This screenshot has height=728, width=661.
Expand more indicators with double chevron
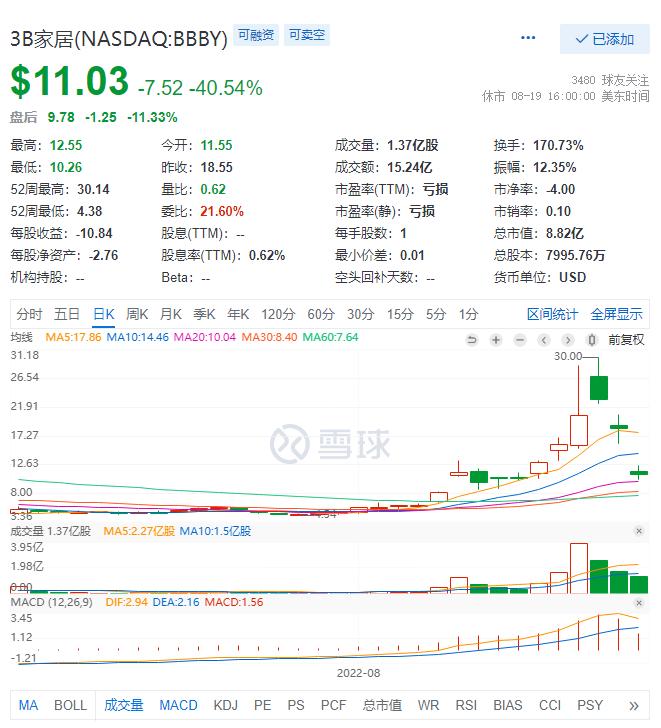634,706
